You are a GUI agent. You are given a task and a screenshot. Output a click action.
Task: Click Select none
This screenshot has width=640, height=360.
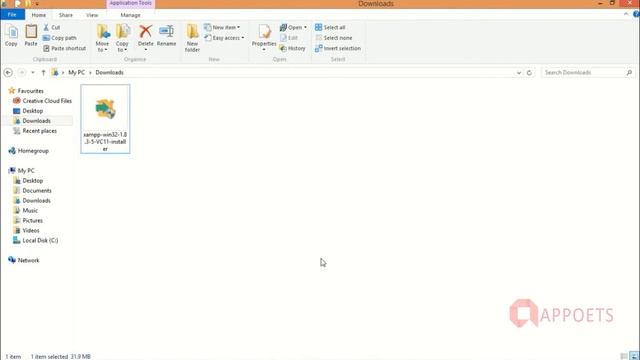[x=333, y=38]
